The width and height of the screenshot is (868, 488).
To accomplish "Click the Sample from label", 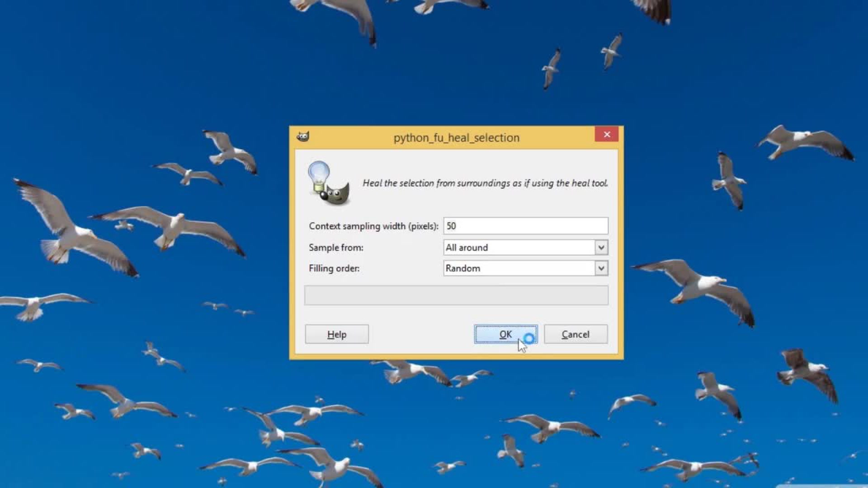I will tap(336, 248).
